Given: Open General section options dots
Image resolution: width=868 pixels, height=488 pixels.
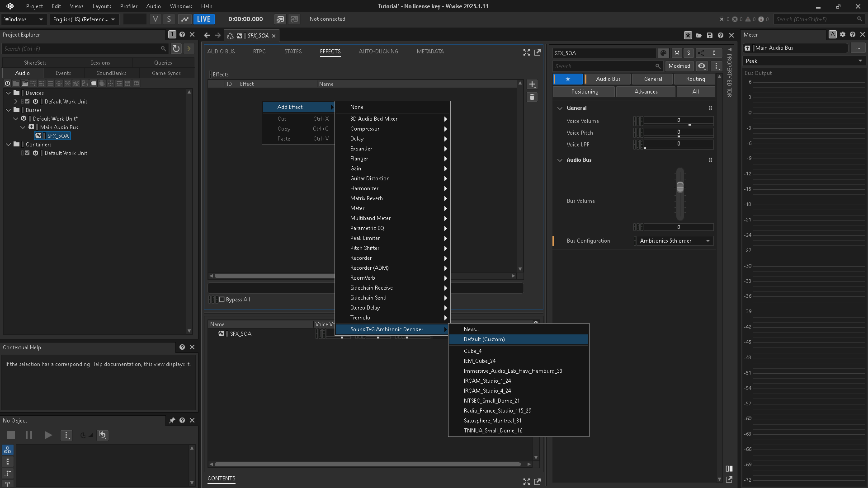Looking at the screenshot, I should coord(711,108).
